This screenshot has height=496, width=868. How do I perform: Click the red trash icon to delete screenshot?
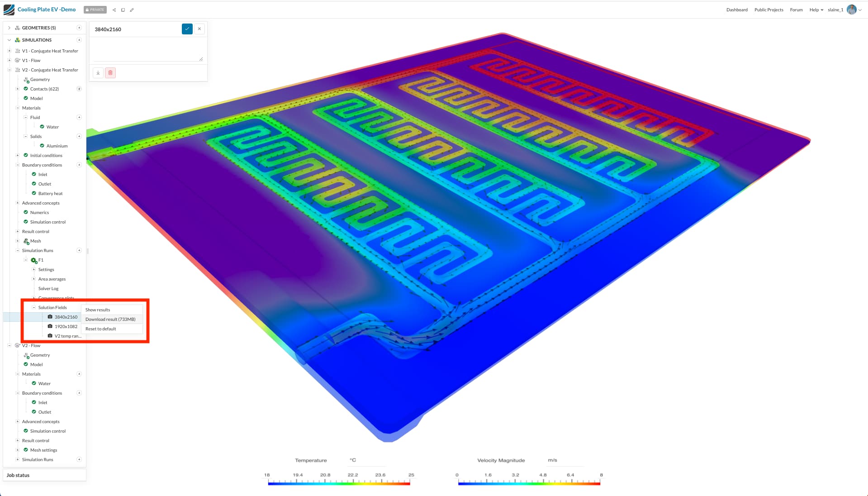tap(110, 72)
